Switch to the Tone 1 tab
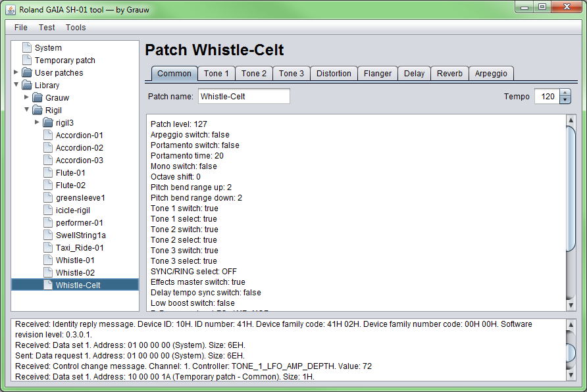This screenshot has height=392, width=587. [x=217, y=73]
